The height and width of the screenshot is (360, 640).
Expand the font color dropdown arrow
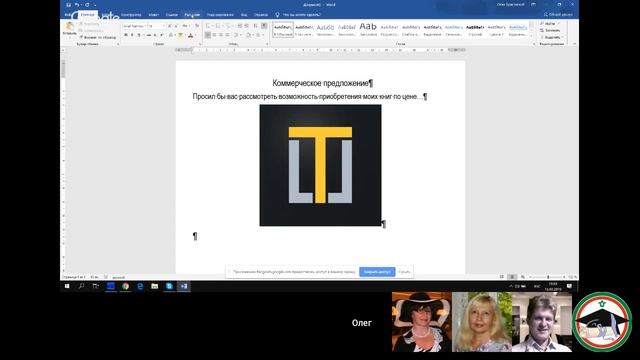[x=195, y=36]
